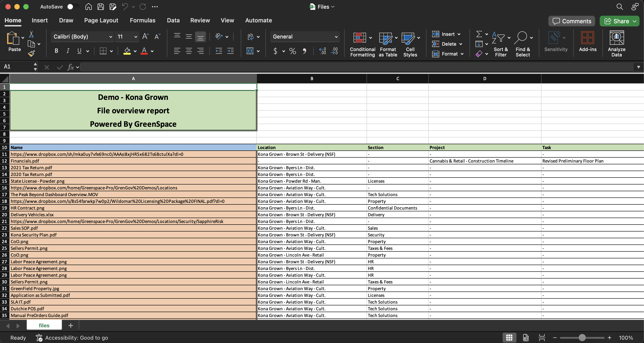Expand the Share button dropdown arrow
Screen dimensions: 644x343
635,21
